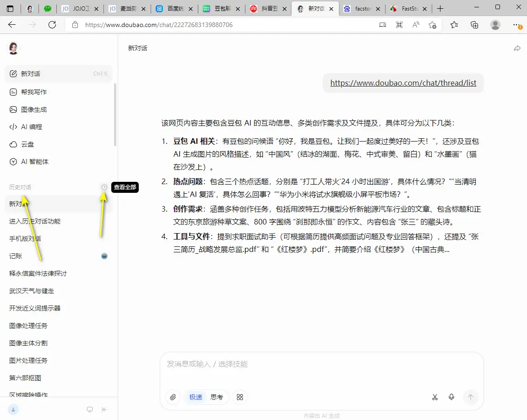Open browser collections icon

(474, 25)
